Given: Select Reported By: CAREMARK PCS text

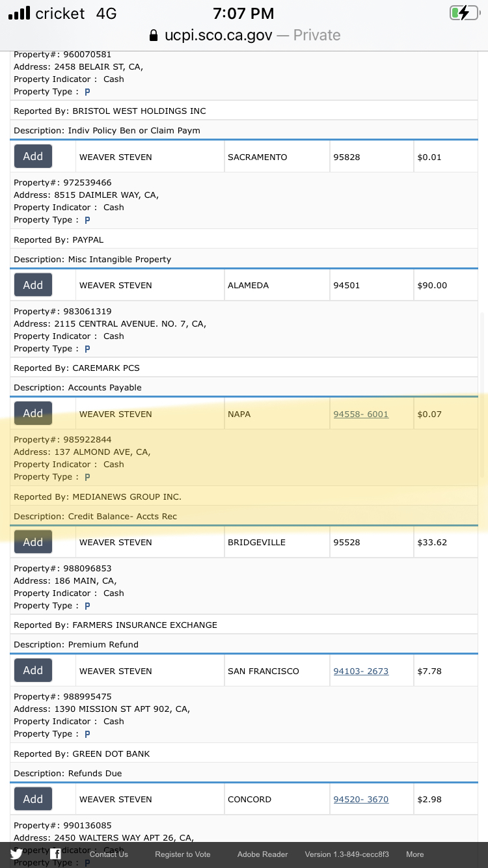Looking at the screenshot, I should [77, 368].
